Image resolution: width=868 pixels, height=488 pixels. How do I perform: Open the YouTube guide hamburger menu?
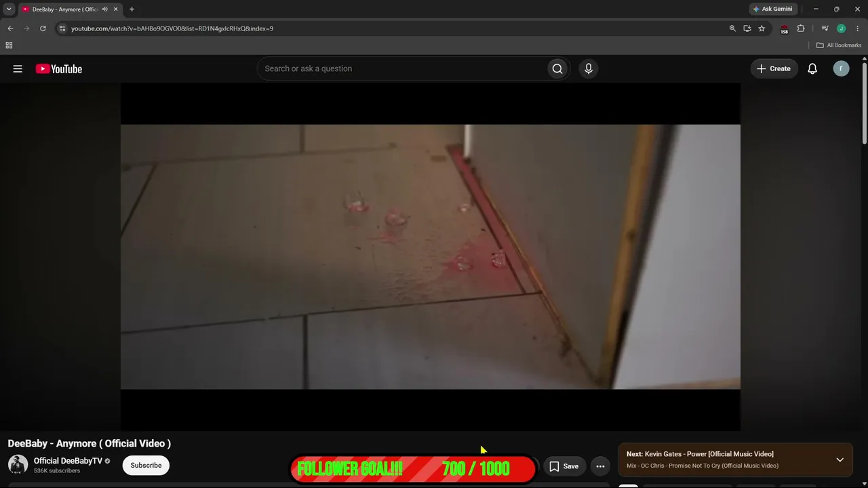[x=18, y=68]
